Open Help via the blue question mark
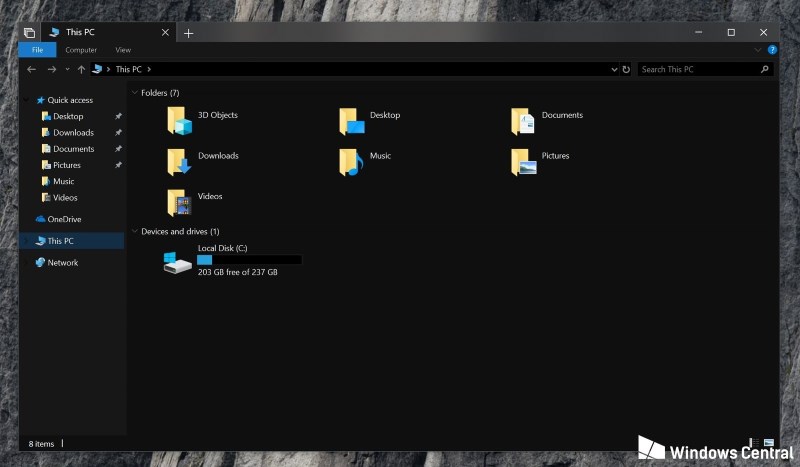 (772, 50)
